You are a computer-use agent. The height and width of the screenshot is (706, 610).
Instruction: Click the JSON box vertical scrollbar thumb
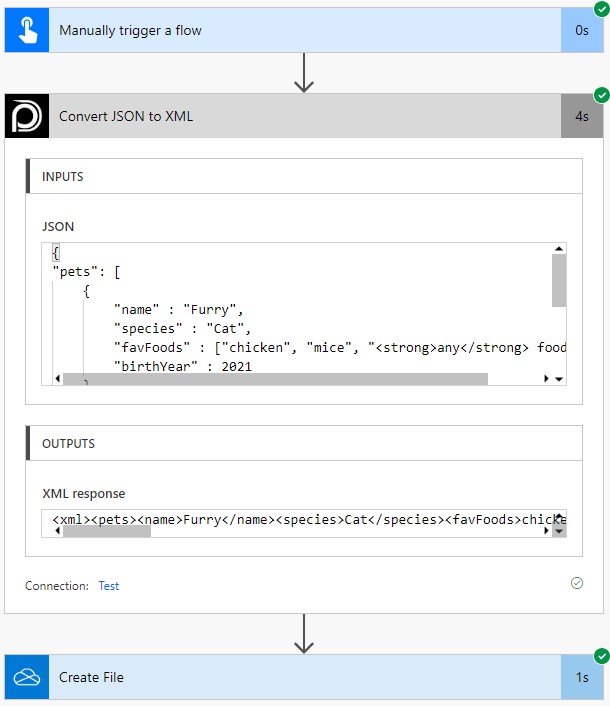pyautogui.click(x=559, y=279)
